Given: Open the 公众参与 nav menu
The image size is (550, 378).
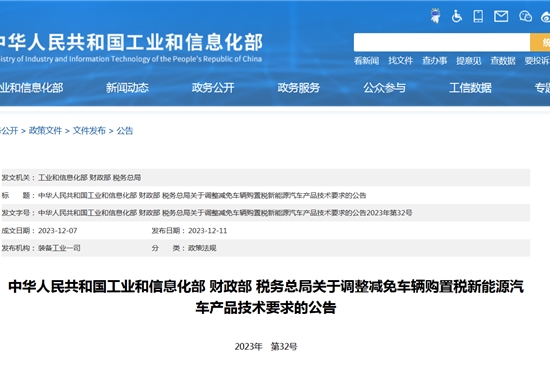Looking at the screenshot, I should click(x=384, y=88).
